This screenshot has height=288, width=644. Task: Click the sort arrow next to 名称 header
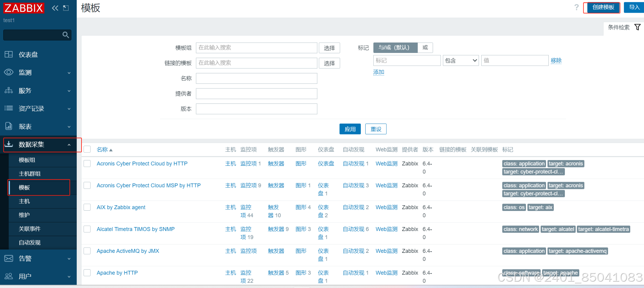pyautogui.click(x=111, y=150)
